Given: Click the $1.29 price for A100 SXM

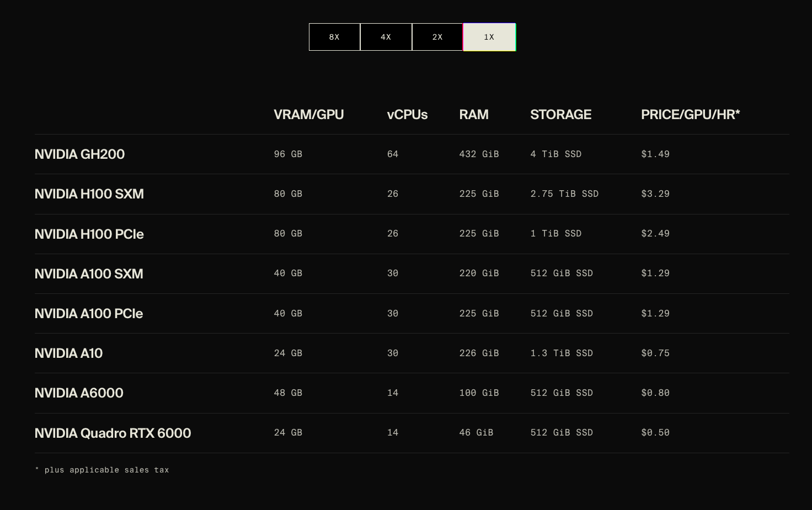Looking at the screenshot, I should click(x=655, y=273).
